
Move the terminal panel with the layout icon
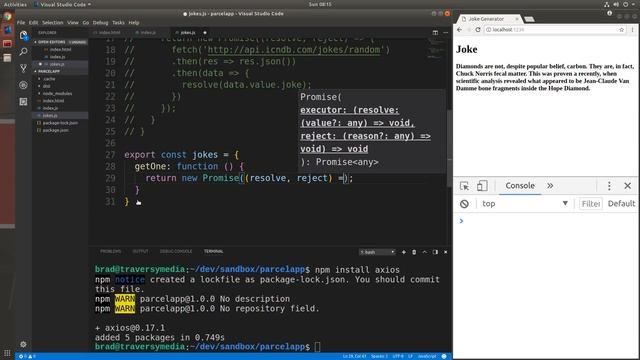pos(435,252)
